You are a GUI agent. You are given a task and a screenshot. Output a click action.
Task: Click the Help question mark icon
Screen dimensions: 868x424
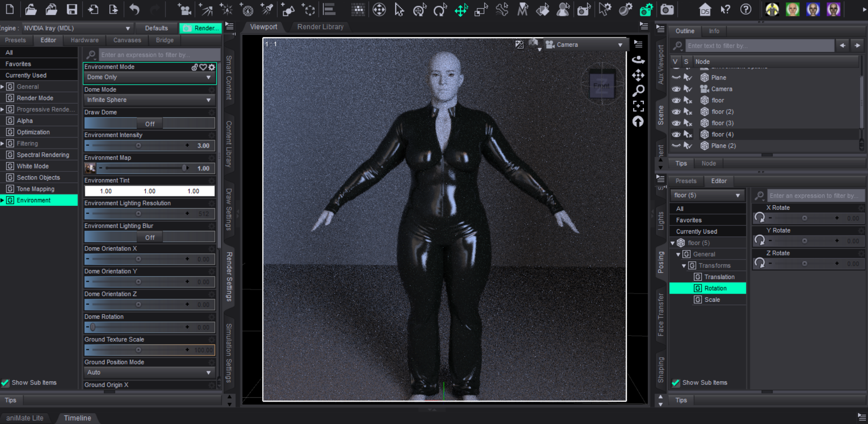tap(746, 9)
